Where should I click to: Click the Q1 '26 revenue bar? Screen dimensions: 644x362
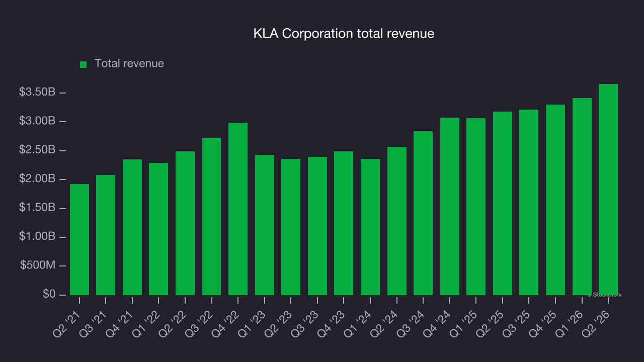pos(582,197)
